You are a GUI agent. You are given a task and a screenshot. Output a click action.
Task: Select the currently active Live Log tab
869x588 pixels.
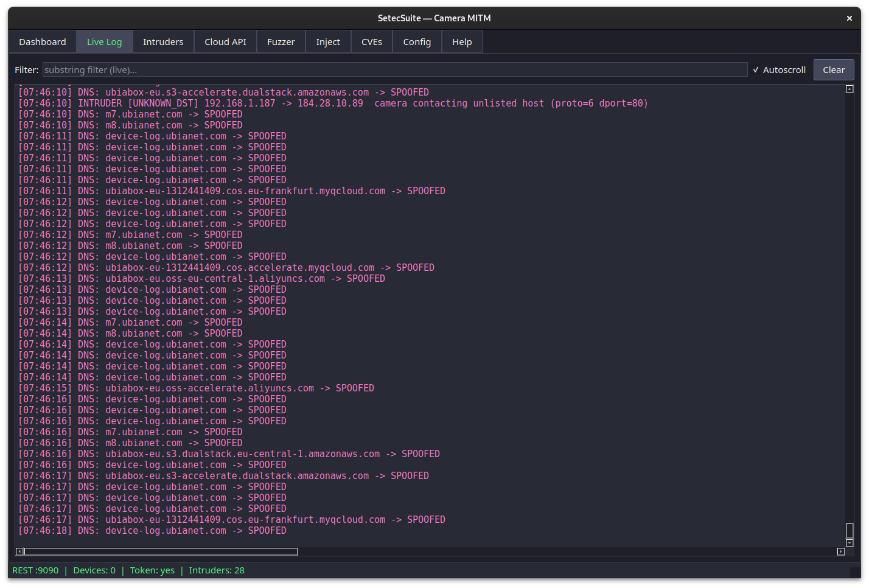[x=104, y=41]
